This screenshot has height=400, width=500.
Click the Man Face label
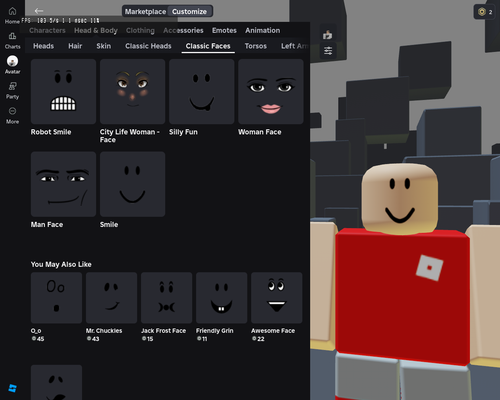pyautogui.click(x=47, y=225)
